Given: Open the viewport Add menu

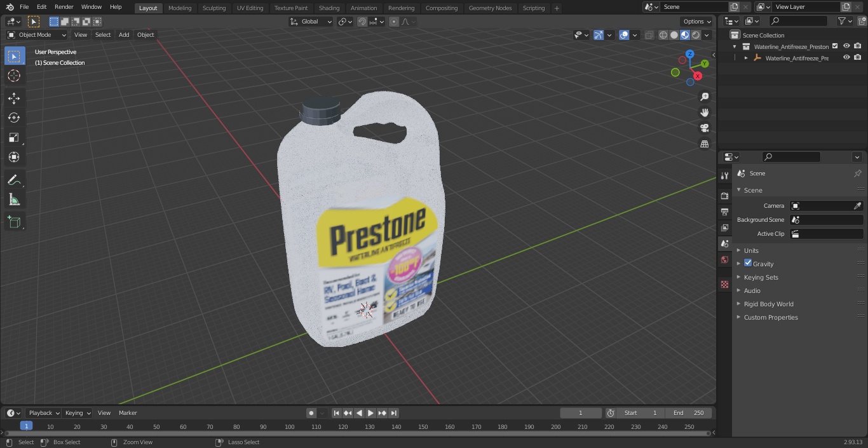Looking at the screenshot, I should (124, 35).
